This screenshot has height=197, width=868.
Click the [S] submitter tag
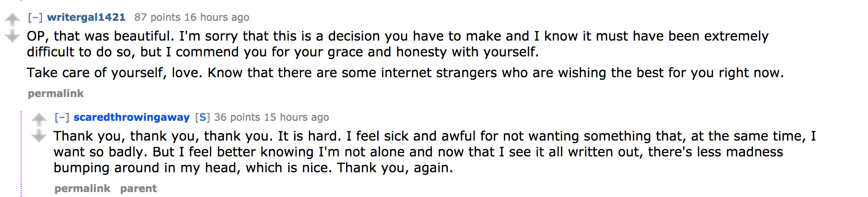click(202, 117)
